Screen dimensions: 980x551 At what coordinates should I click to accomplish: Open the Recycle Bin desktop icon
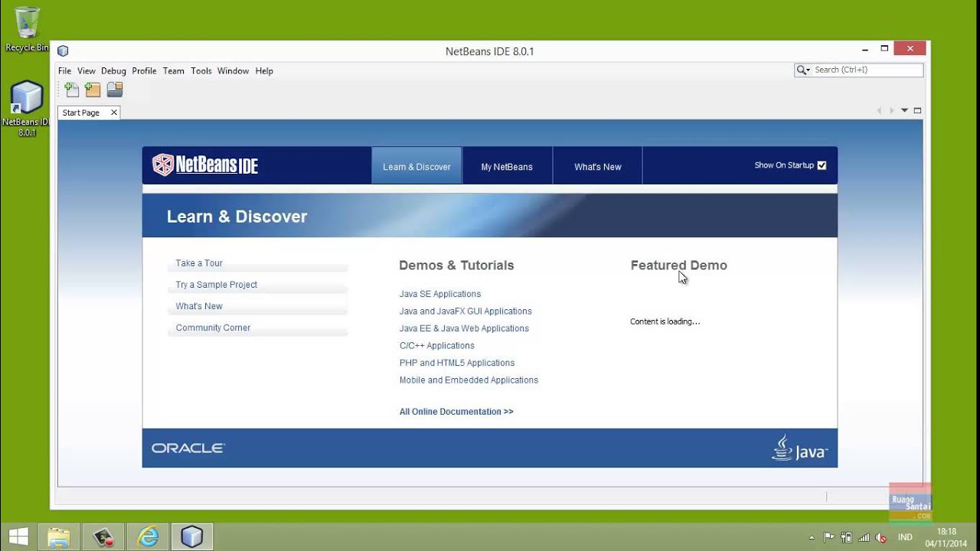[27, 29]
